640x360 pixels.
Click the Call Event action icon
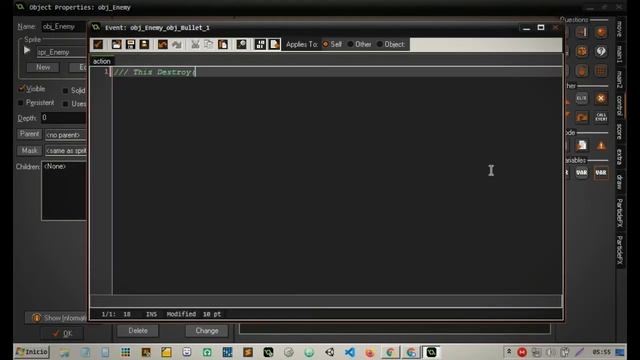click(x=601, y=118)
